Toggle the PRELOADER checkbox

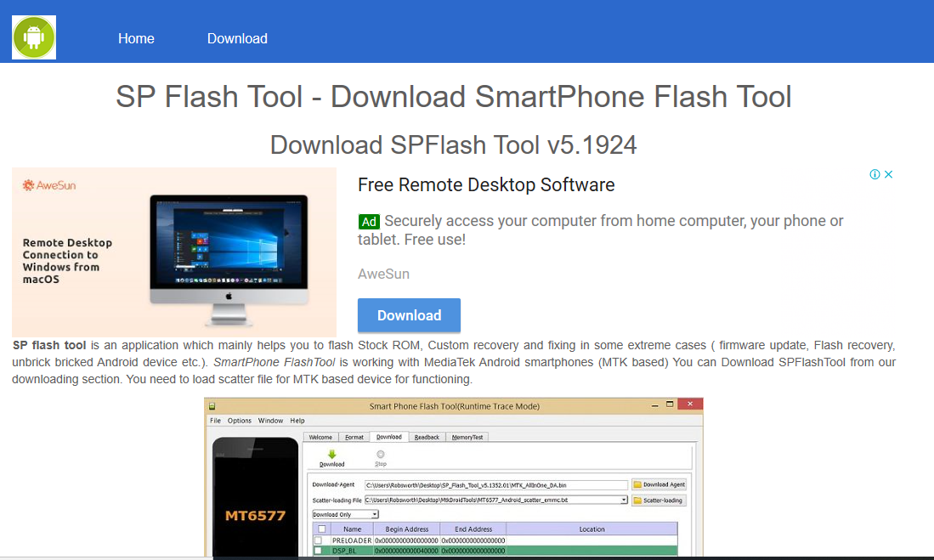(318, 540)
